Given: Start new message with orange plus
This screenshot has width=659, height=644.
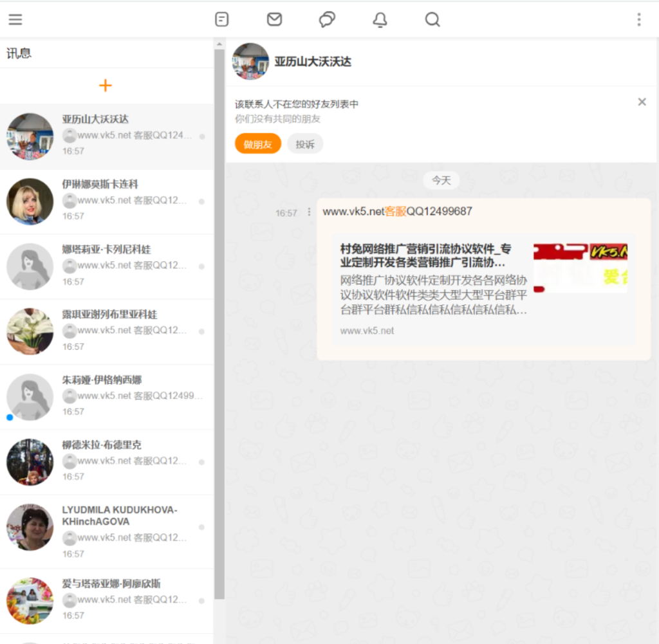Looking at the screenshot, I should click(106, 86).
